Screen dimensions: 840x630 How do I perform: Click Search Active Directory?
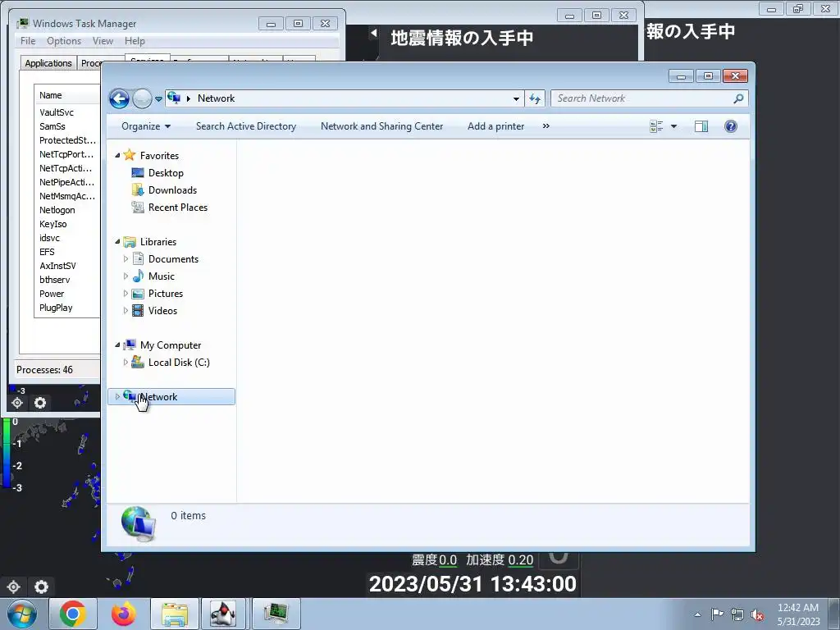click(246, 126)
